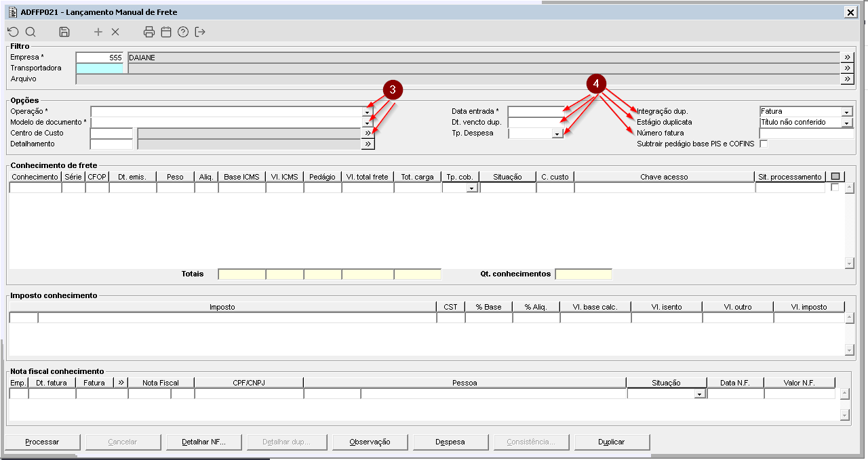
Task: Click the Observação button
Action: 370,442
